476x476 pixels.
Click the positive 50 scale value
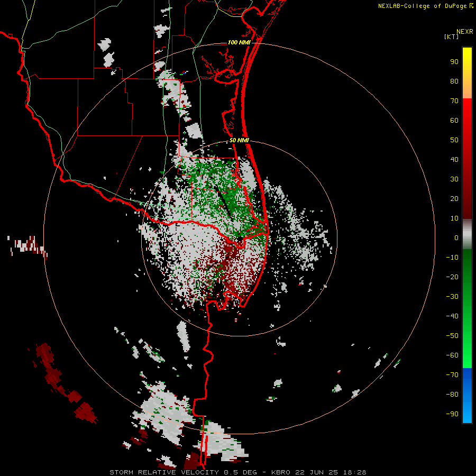454,140
